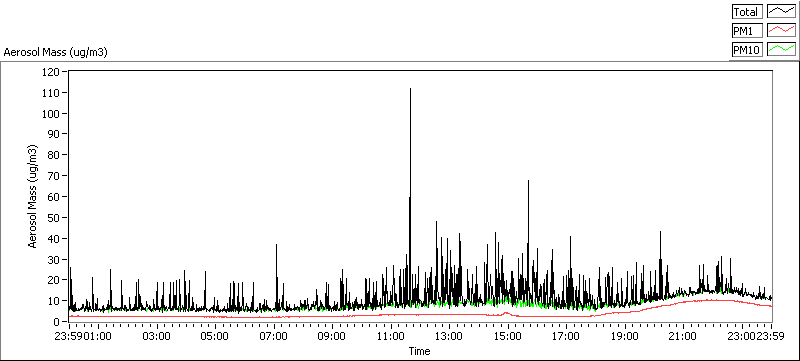
Task: Click the 120 y-axis scale value
Action: (52, 71)
